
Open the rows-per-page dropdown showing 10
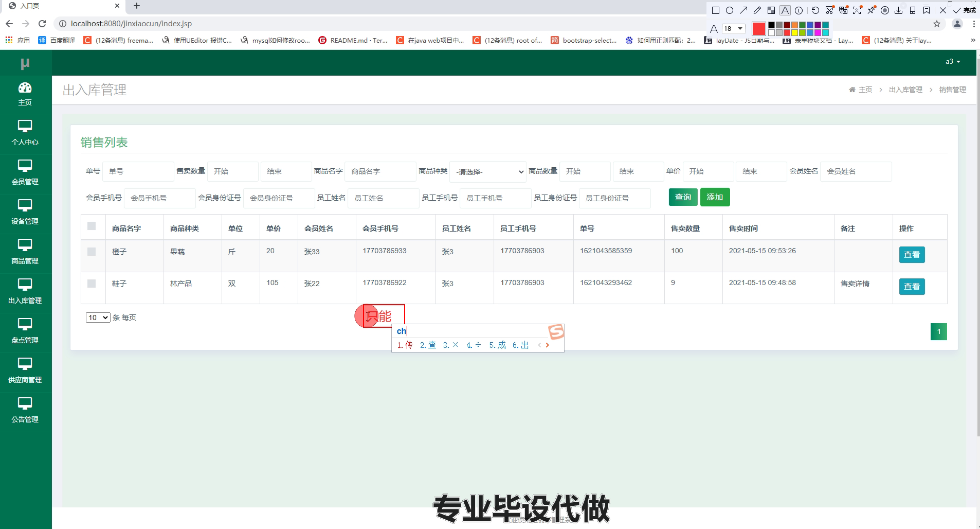click(98, 318)
